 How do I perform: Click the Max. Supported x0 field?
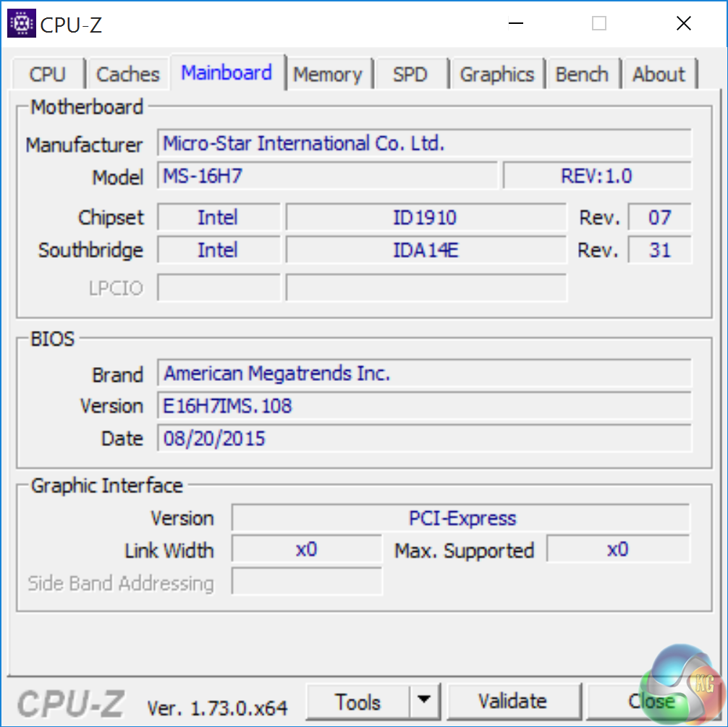coord(619,550)
